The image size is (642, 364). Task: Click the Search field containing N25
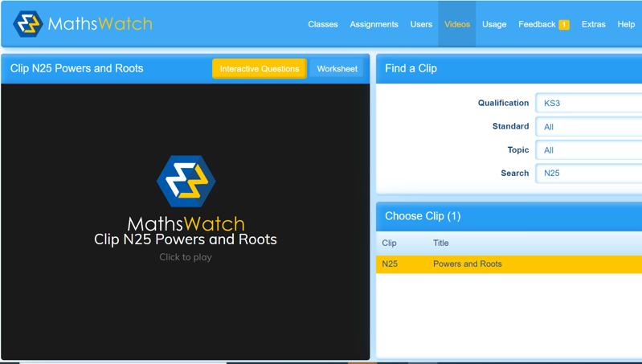(x=589, y=174)
